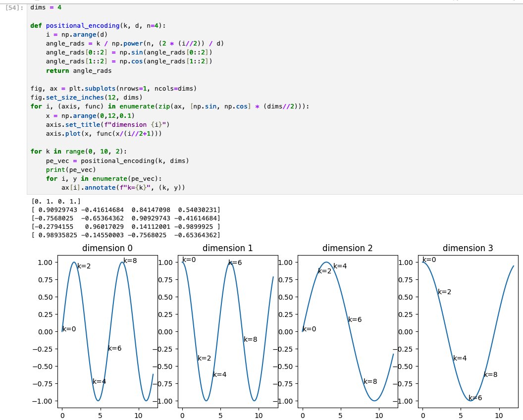Click the 'fig.set_size_inches(12, dims)' line
Image resolution: width=523 pixels, height=420 pixels.
[x=86, y=98]
